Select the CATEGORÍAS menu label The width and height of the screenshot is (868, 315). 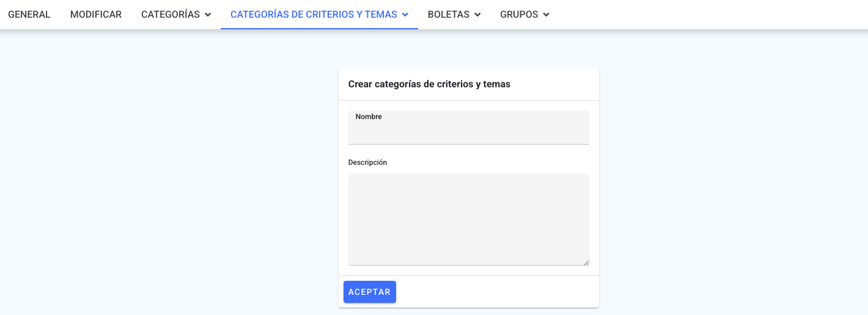[171, 15]
